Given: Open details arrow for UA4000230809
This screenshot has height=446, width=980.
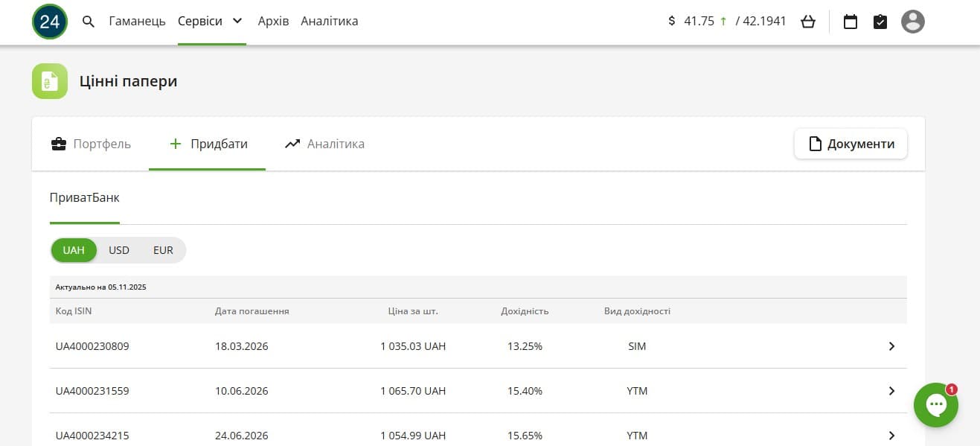Looking at the screenshot, I should (891, 346).
